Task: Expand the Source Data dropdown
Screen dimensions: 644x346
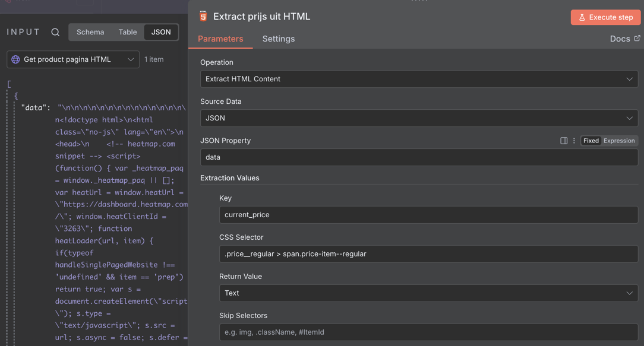Action: coord(419,118)
